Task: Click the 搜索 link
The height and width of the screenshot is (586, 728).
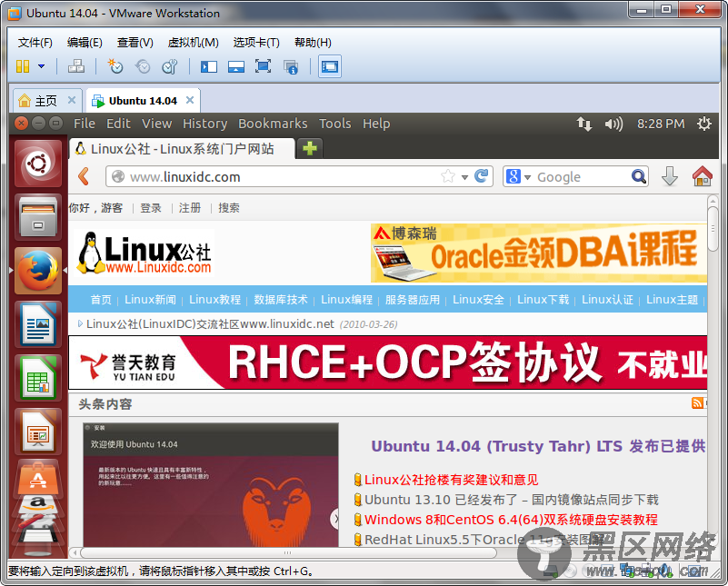Action: coord(229,208)
